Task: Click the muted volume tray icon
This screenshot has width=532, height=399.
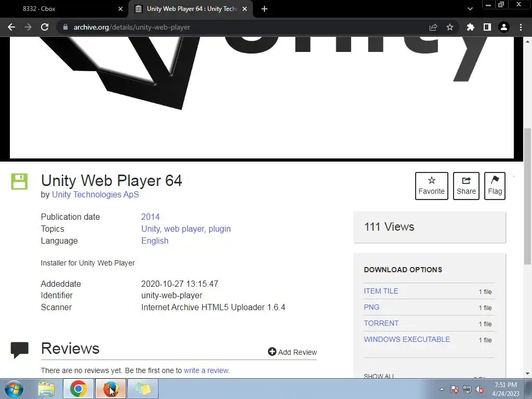Action: [x=480, y=389]
